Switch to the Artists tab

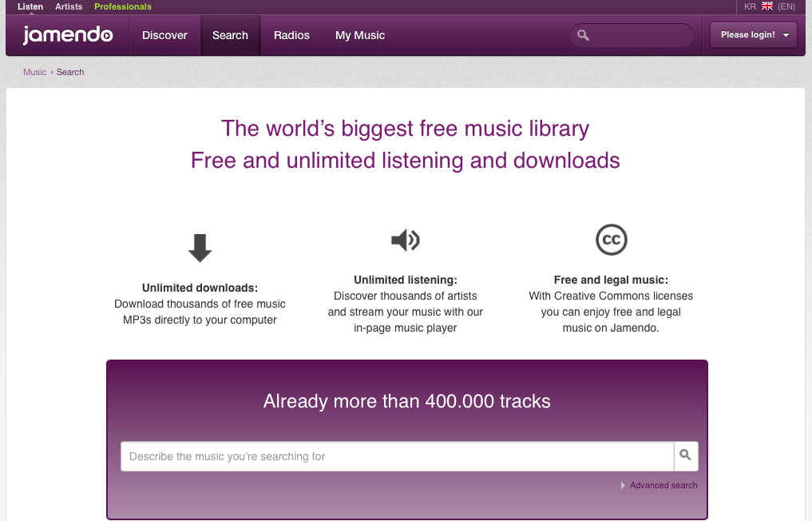pos(69,6)
